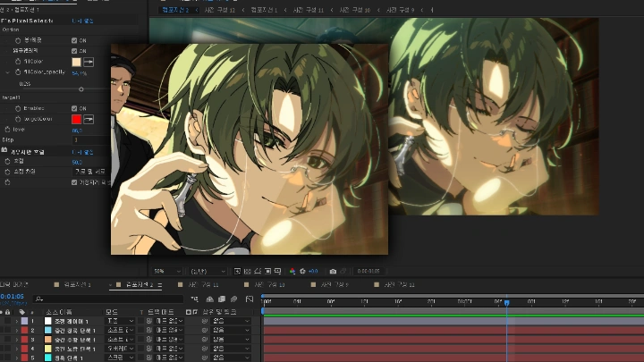Open timeline tab 컴포지션 1

77,284
